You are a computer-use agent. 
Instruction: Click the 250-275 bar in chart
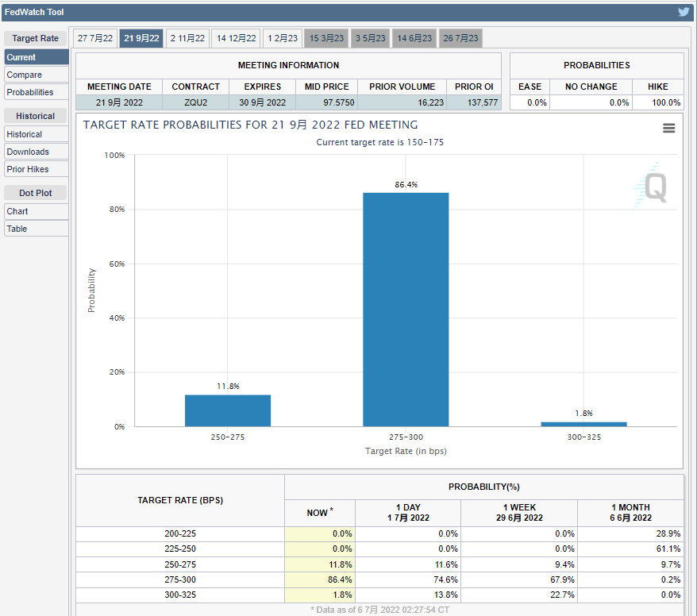(x=228, y=410)
